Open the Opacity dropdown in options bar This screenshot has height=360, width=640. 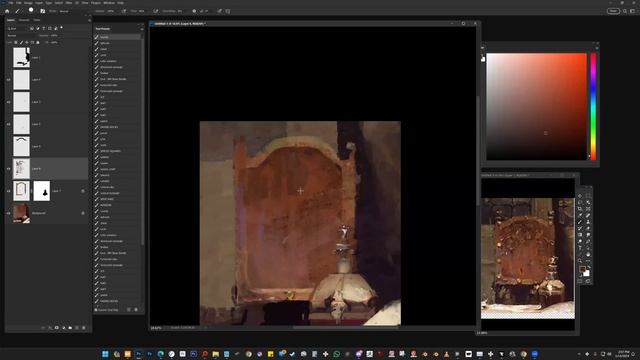pos(111,11)
